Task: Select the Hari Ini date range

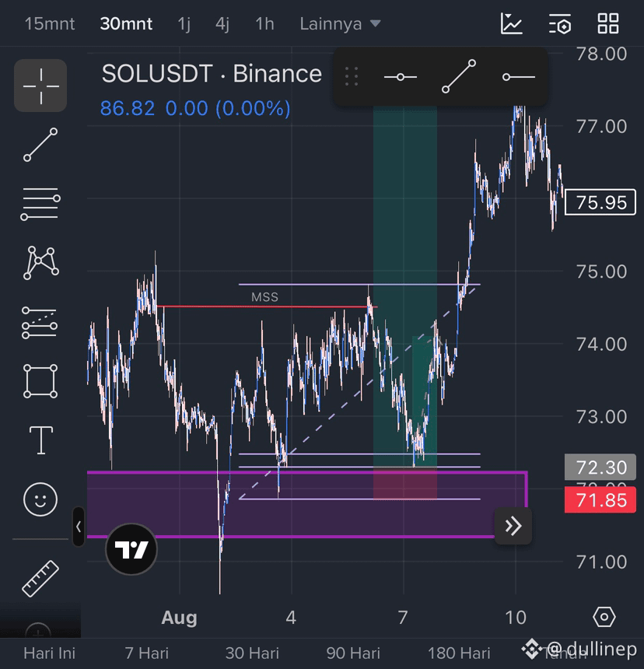Action: click(x=50, y=653)
